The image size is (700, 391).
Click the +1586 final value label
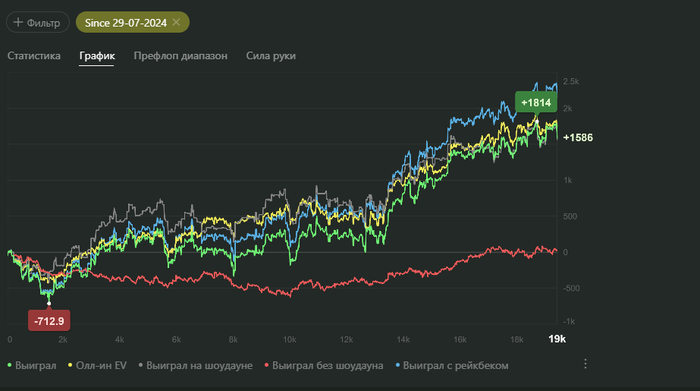click(x=578, y=137)
